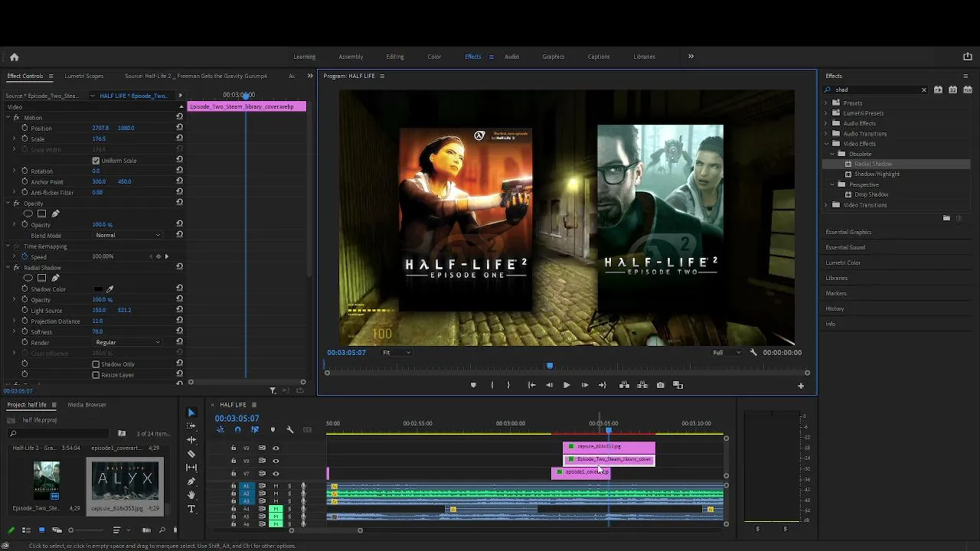Open the Program monitor button editor plus
980x551 pixels.
click(x=801, y=386)
